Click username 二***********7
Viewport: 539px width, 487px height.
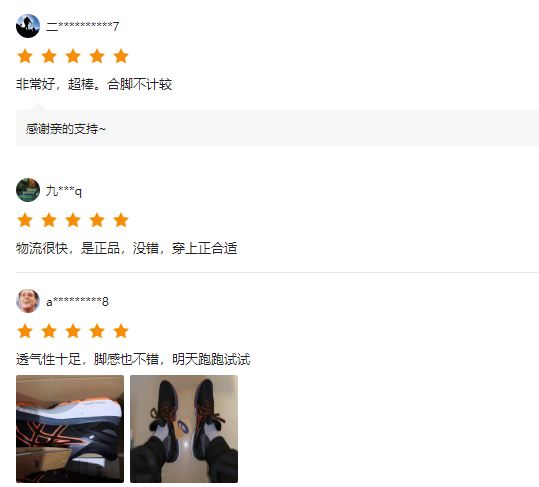82,26
